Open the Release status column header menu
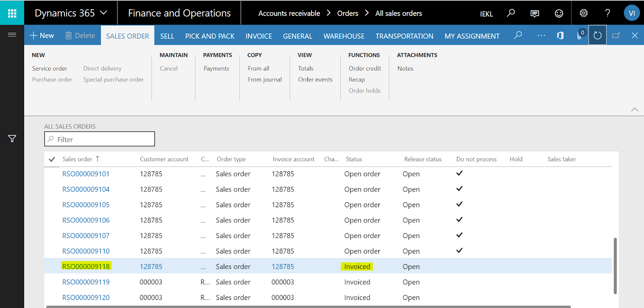The image size is (644, 308). 423,159
